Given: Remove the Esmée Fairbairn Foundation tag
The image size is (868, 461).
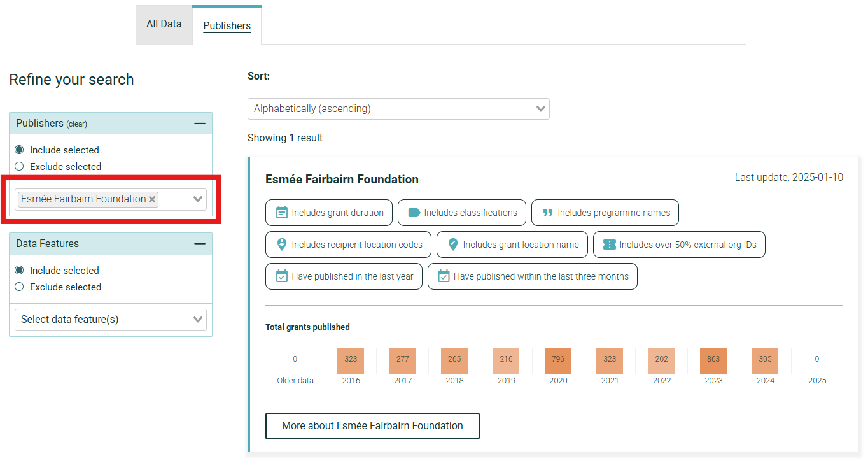Looking at the screenshot, I should (x=152, y=199).
